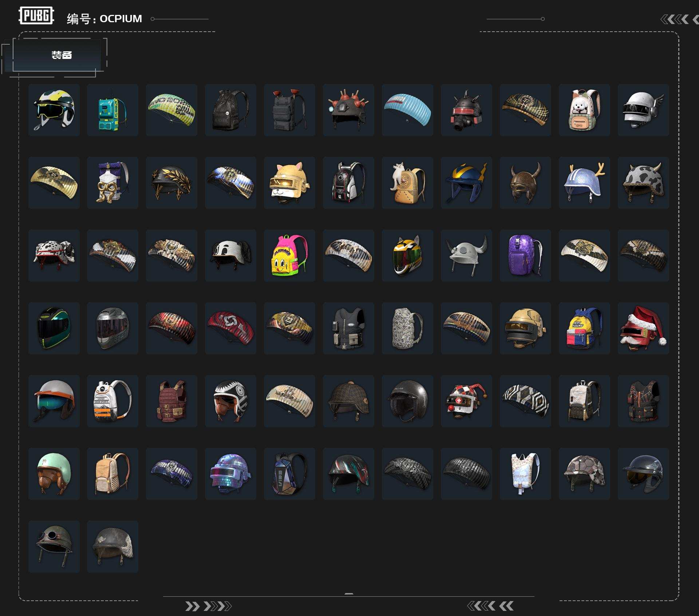Select the black helmet with red gas mask

click(466, 110)
